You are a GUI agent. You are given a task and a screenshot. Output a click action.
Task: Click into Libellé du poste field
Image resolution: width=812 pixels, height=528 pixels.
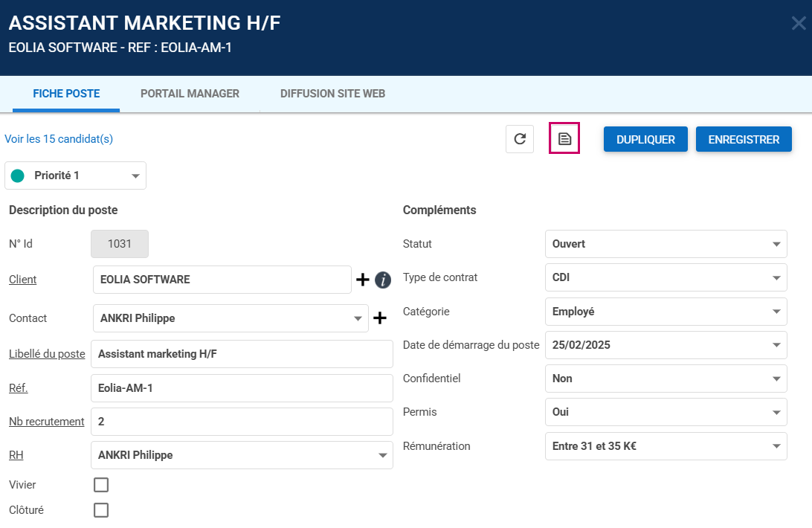point(242,354)
